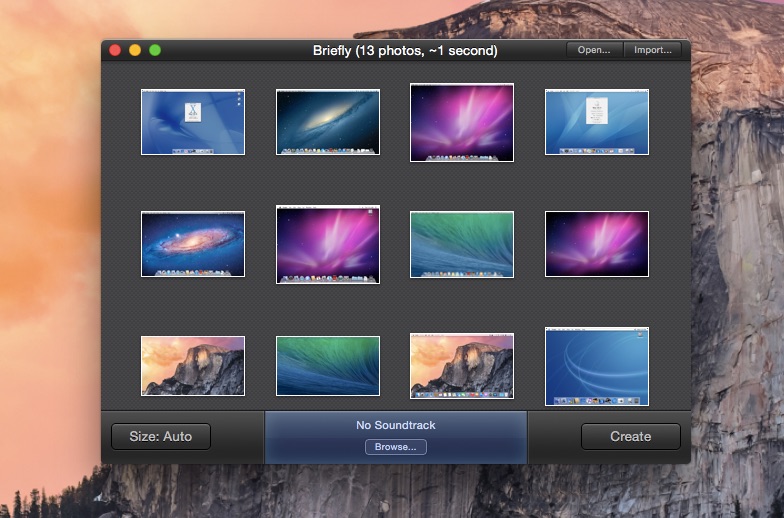
Task: Click the No Soundtrack label
Action: pos(396,425)
